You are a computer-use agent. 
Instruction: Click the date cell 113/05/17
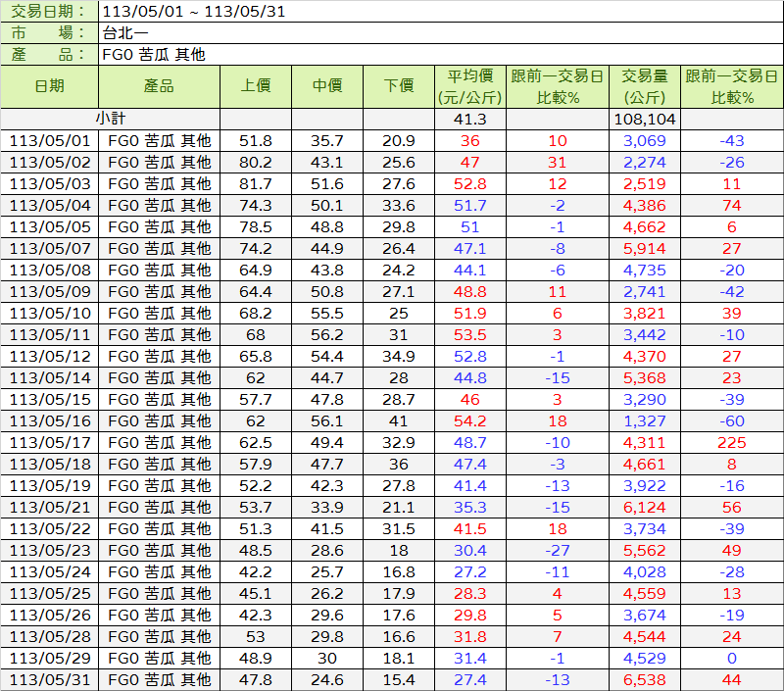click(49, 442)
